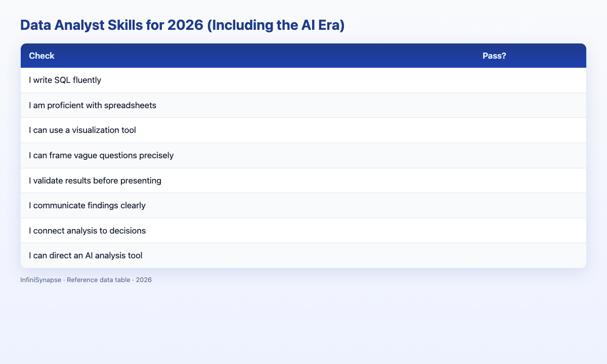The height and width of the screenshot is (364, 607).
Task: Click the 'Check' column header
Action: pyautogui.click(x=41, y=56)
